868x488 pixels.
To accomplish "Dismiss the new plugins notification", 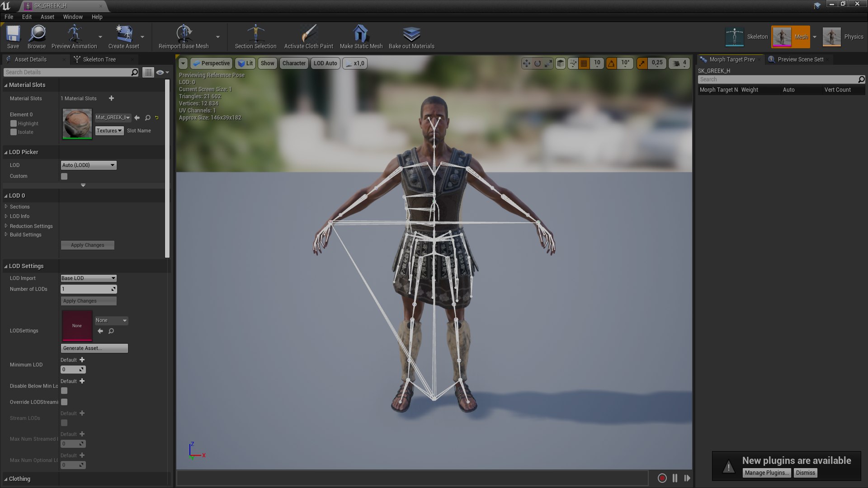I will [x=805, y=473].
